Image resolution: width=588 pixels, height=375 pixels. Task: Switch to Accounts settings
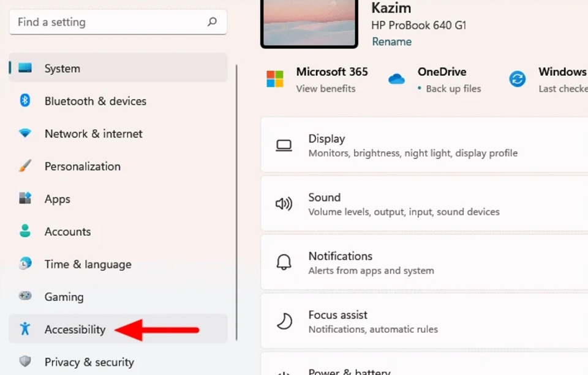click(x=118, y=231)
